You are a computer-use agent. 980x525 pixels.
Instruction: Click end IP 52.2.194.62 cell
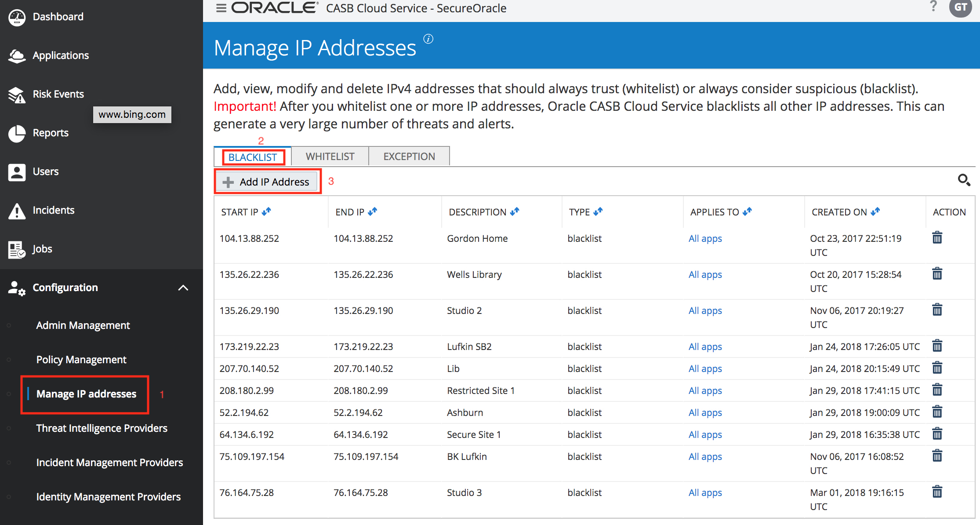(358, 412)
